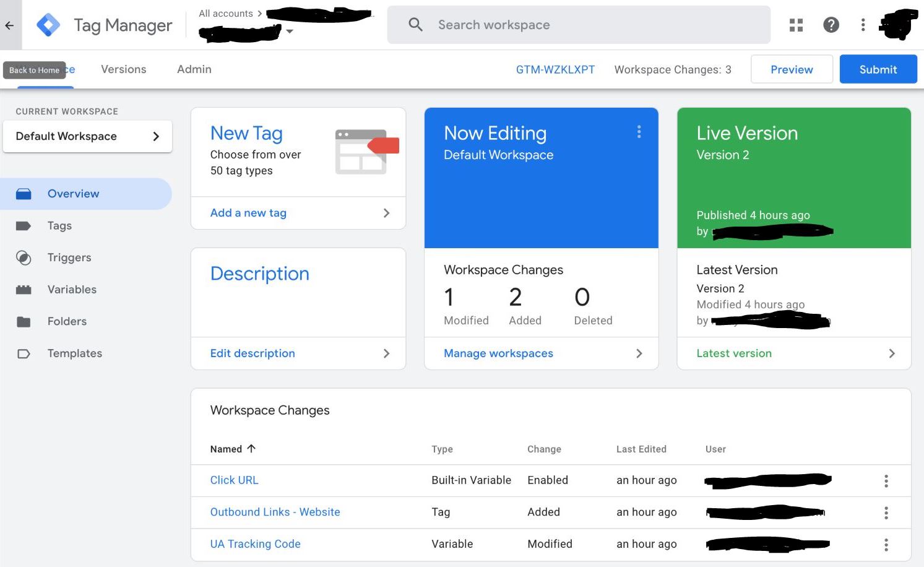Screen dimensions: 924x567
Task: Open the kebab menu on the Click URL row
Action: (886, 480)
